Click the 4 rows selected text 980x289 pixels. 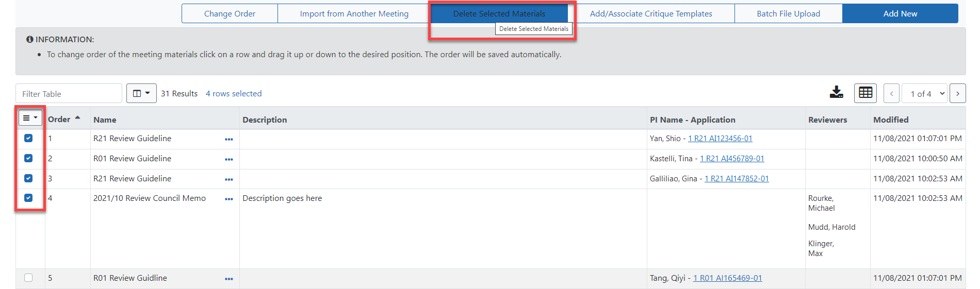234,94
